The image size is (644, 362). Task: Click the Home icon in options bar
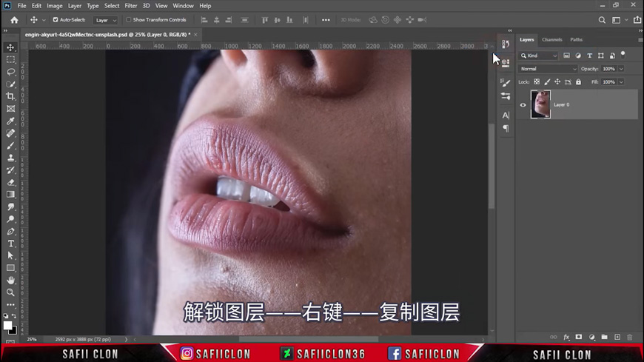coord(14,20)
